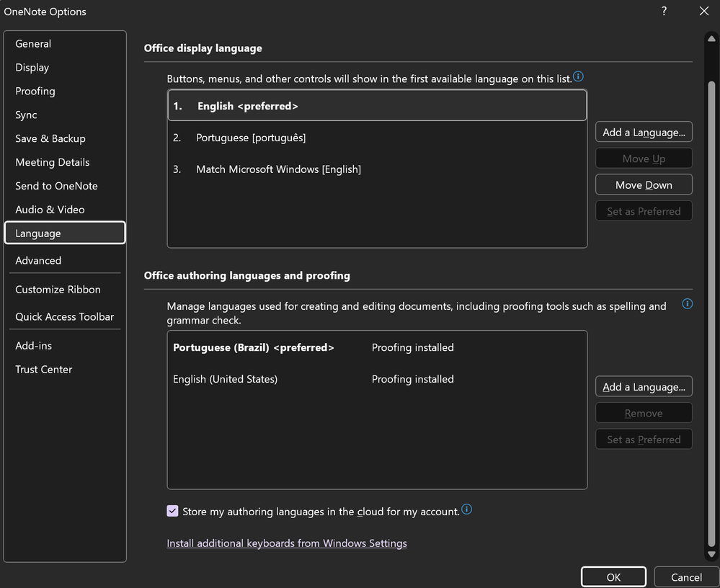Open Quick Access Toolbar settings

(65, 317)
